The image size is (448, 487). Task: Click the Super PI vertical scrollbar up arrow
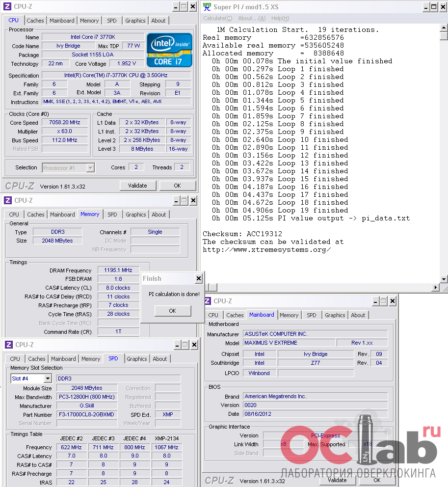coord(444,28)
